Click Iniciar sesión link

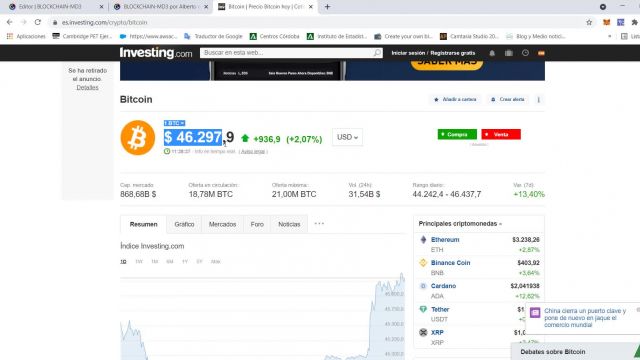click(x=408, y=53)
